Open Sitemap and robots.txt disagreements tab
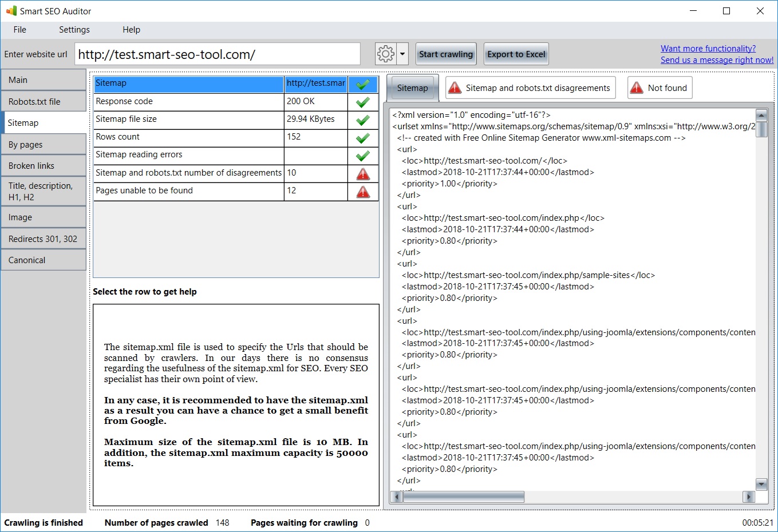Screen dimensions: 778x532 point(531,88)
